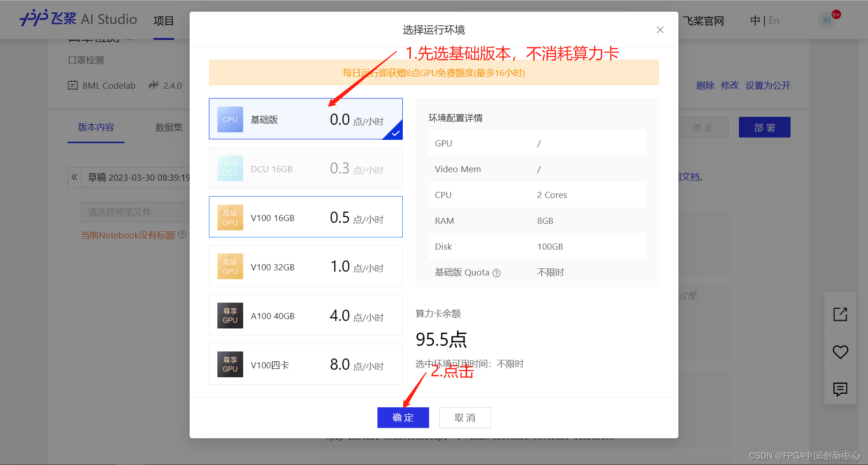The image size is (868, 465).
Task: Click the 不限时 quota value
Action: pyautogui.click(x=551, y=272)
